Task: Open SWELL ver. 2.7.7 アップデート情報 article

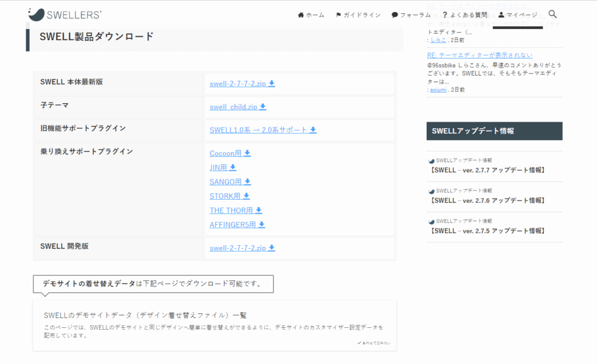Action: pyautogui.click(x=487, y=170)
